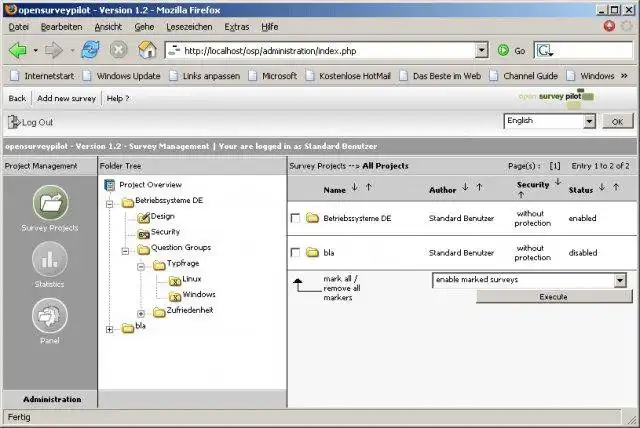Screen dimensions: 640x428
Task: Collapse the Question Groups tree node
Action: pos(125,251)
